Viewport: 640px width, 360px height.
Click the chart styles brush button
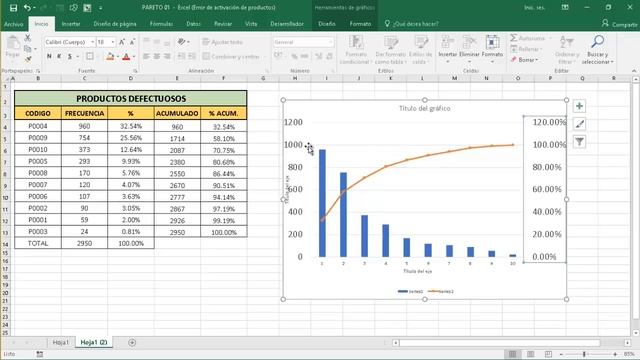click(579, 124)
